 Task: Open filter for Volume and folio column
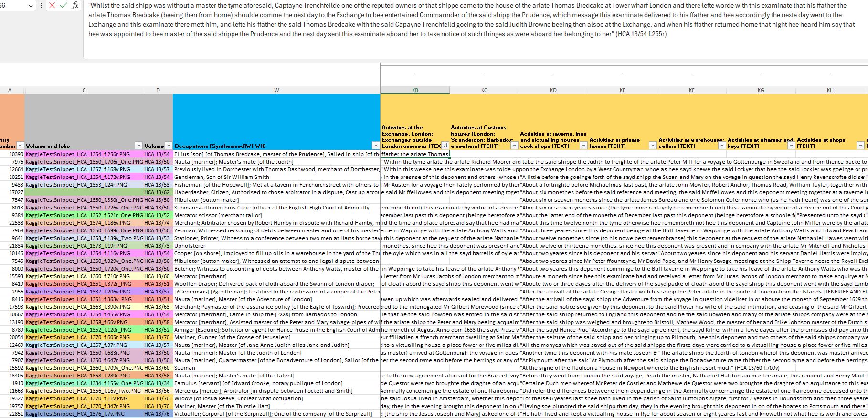coord(138,146)
